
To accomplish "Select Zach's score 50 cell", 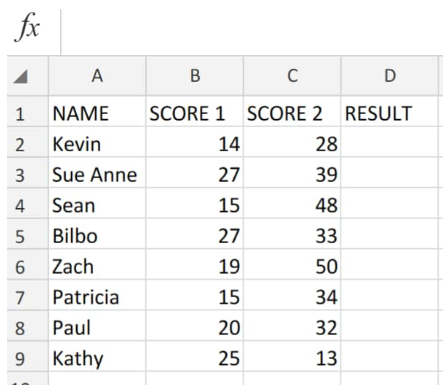I will tap(292, 264).
